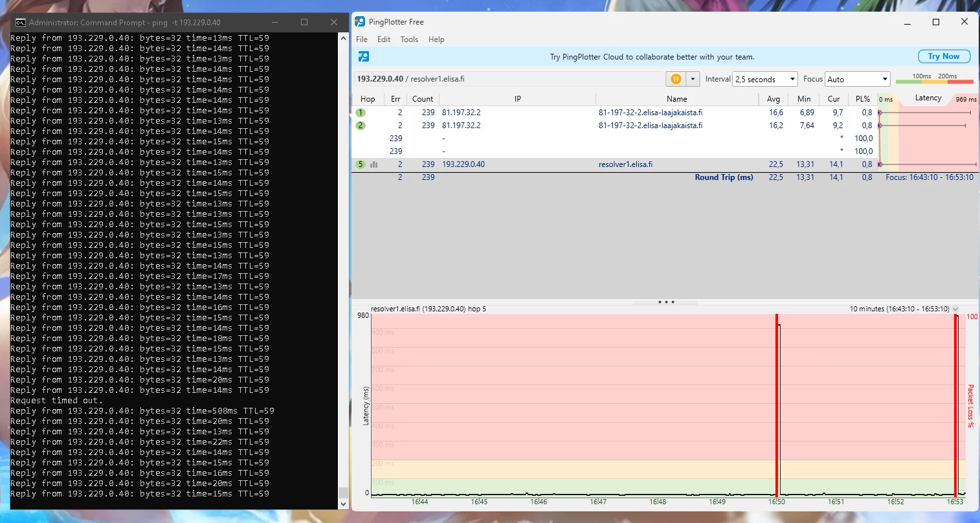This screenshot has width=980, height=523.
Task: Click the latency scale legend bar with 100ms and 200ms
Action: pyautogui.click(x=935, y=79)
